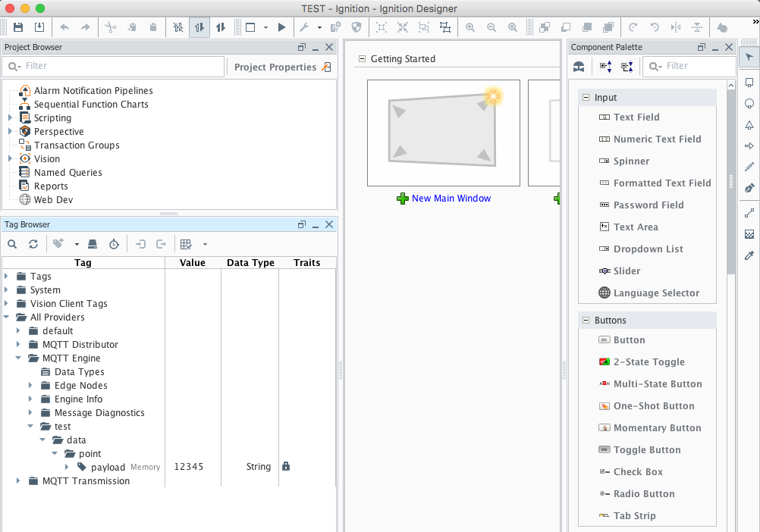Collapse the Buttons palette group
The height and width of the screenshot is (532, 760).
pos(586,320)
